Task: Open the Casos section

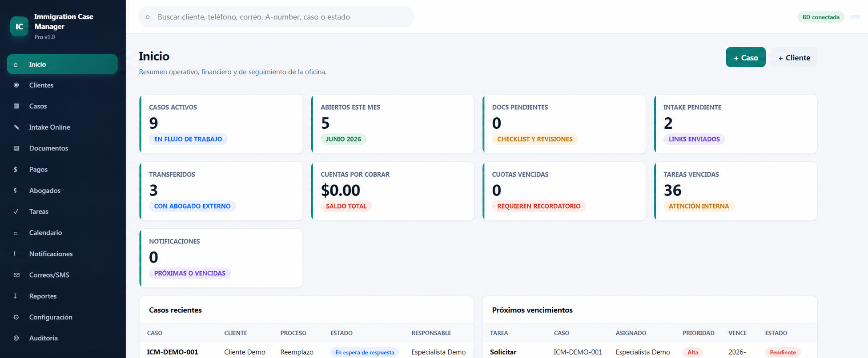Action: (x=62, y=106)
